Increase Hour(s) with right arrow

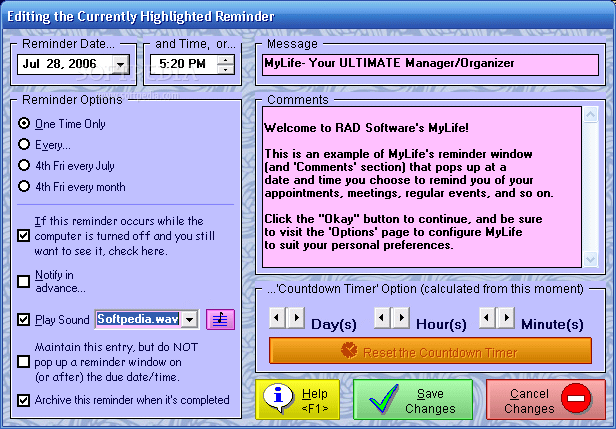point(401,317)
